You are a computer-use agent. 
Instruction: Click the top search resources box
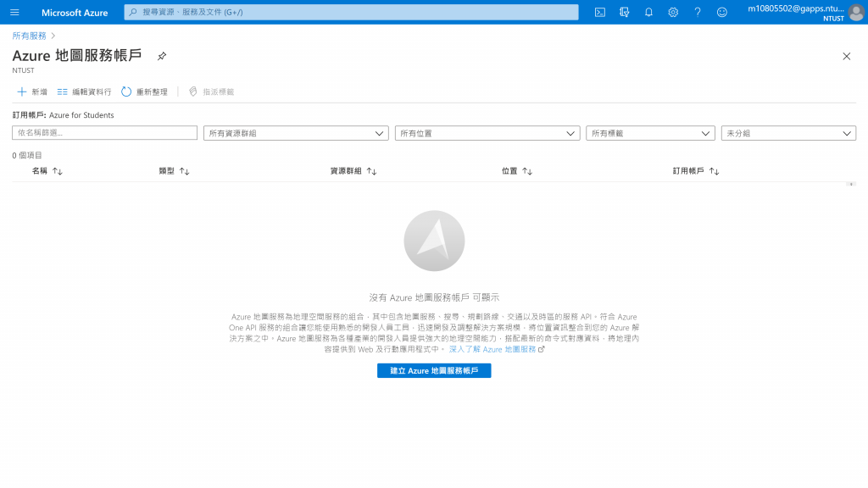(x=352, y=12)
